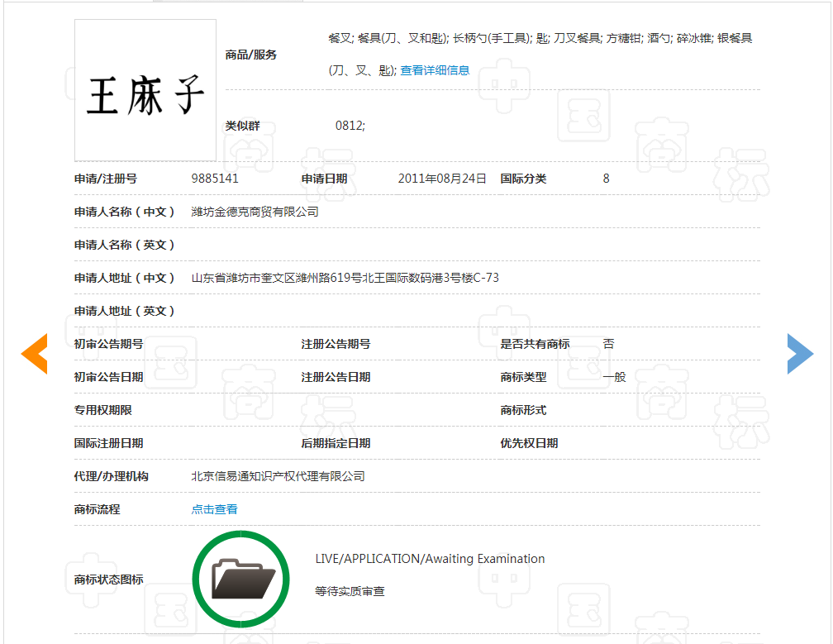Click the 国际分类 label
833x644 pixels.
click(x=523, y=179)
